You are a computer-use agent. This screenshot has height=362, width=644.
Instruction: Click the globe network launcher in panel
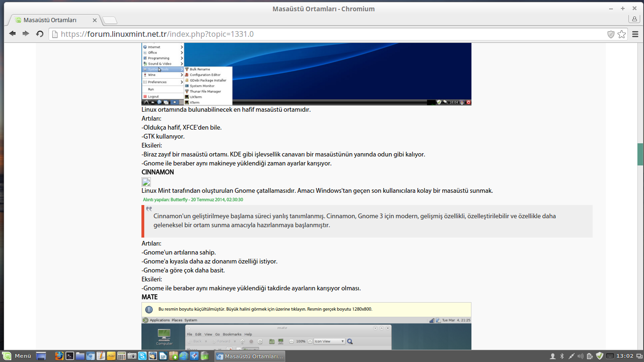click(184, 356)
